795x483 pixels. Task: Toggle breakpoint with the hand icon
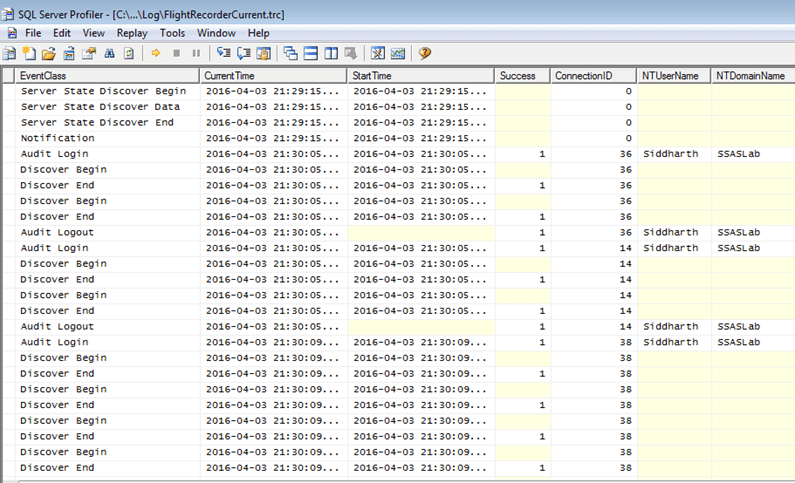pyautogui.click(x=264, y=53)
